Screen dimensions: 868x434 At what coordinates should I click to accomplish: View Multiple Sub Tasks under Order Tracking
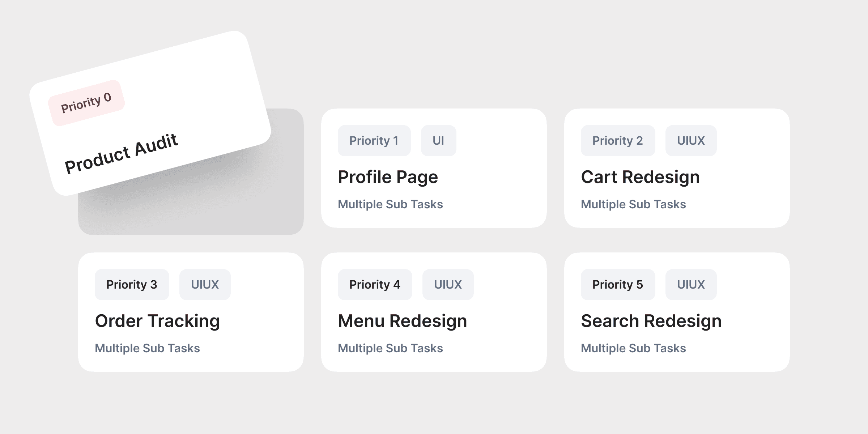[x=147, y=348]
